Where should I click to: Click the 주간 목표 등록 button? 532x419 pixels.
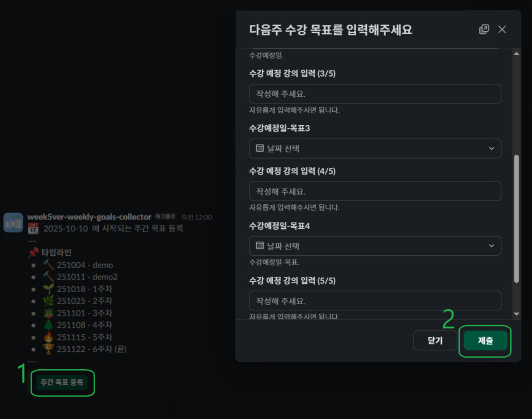tap(62, 383)
